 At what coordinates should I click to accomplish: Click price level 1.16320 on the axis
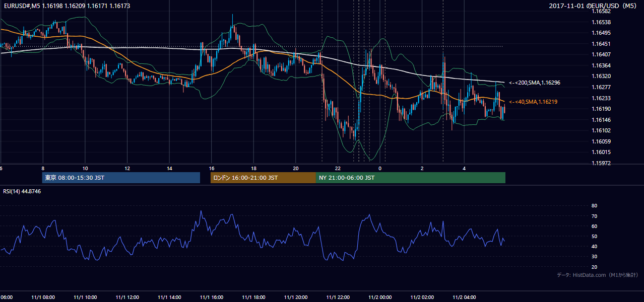pos(602,77)
